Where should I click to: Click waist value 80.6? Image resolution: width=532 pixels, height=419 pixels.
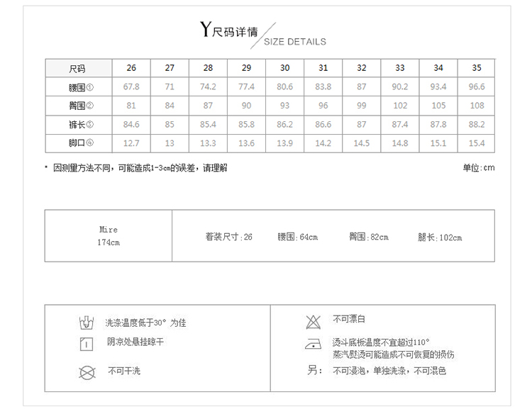pyautogui.click(x=284, y=86)
